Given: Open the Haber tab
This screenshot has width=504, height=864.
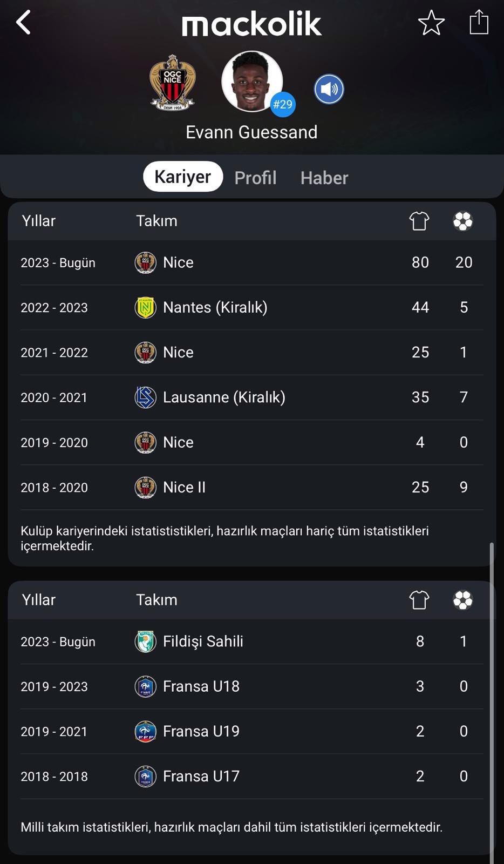Looking at the screenshot, I should pos(324,178).
